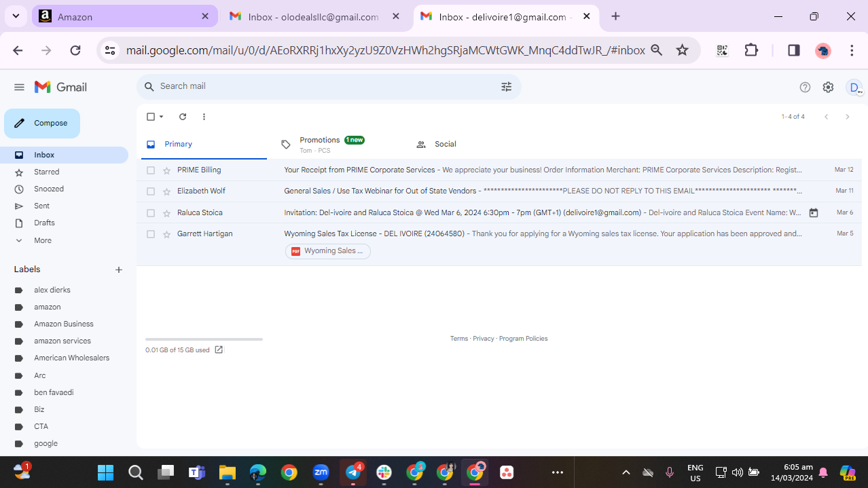Open Windows Start menu
The width and height of the screenshot is (868, 488).
(105, 472)
